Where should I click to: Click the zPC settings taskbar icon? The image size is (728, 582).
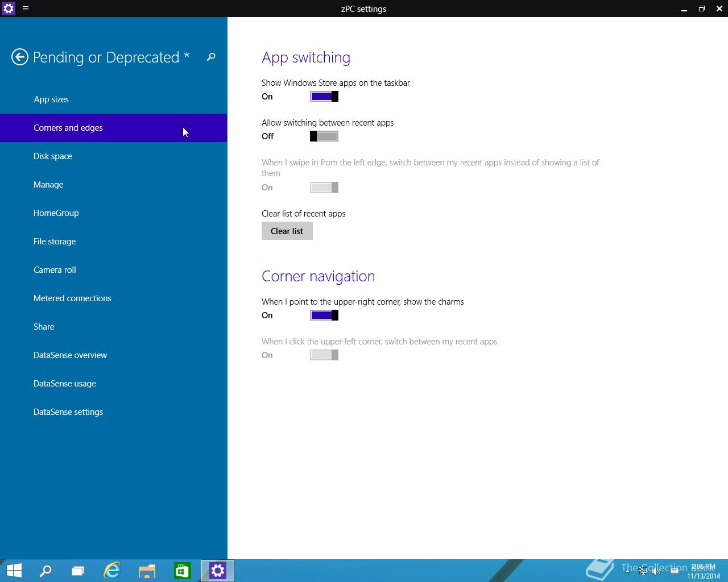coord(218,571)
